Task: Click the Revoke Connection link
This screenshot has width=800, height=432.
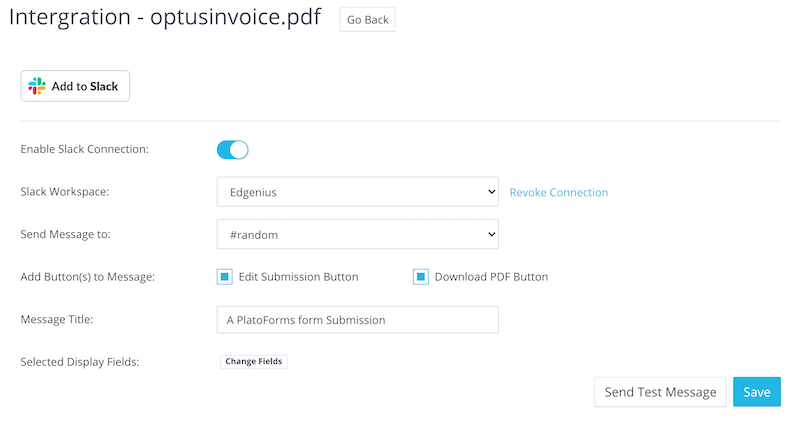Action: [x=559, y=192]
